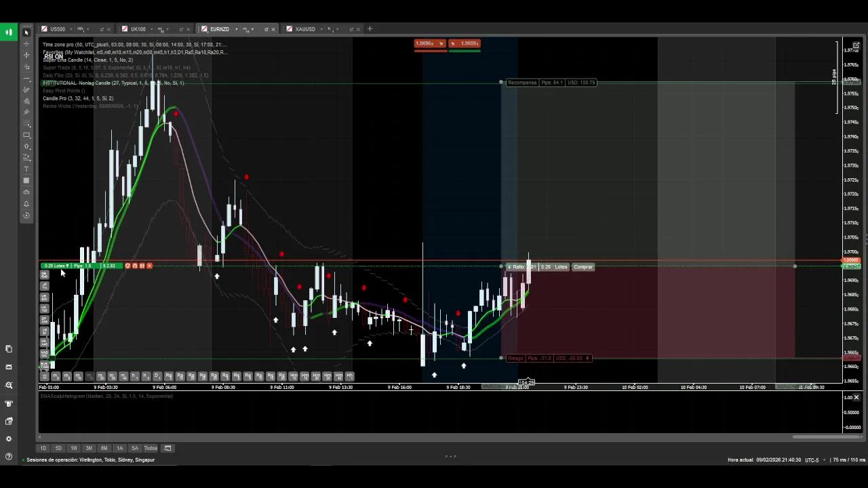Select the crosshair tool in the drawing toolbar
Screen dimensions: 868x488
pos(26,43)
